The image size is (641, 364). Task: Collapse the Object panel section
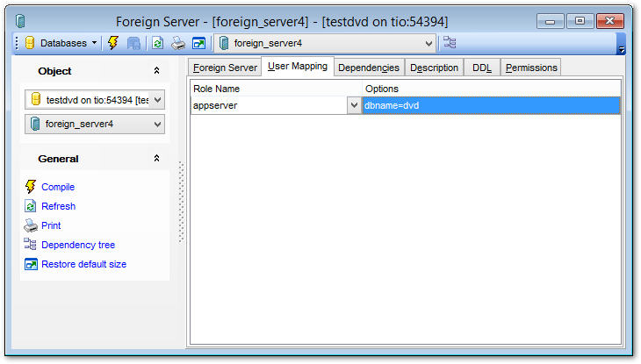pos(156,71)
